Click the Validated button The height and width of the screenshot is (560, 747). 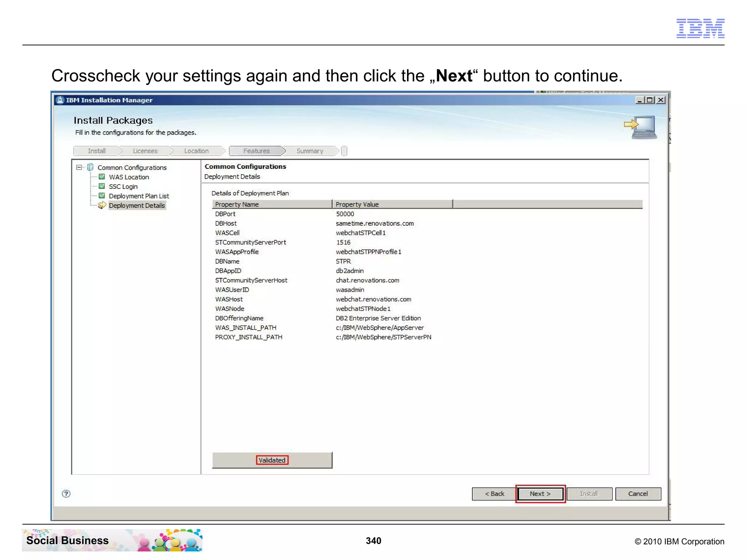pos(272,460)
